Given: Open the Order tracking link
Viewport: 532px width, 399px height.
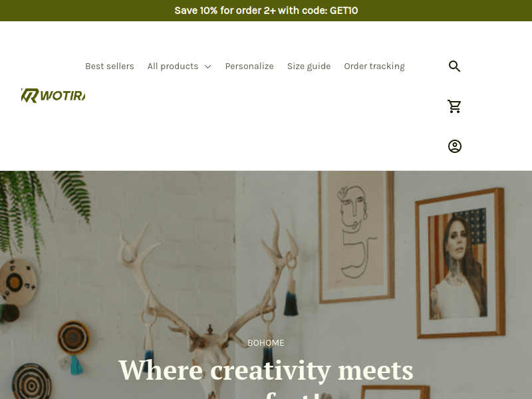Looking at the screenshot, I should 374,66.
